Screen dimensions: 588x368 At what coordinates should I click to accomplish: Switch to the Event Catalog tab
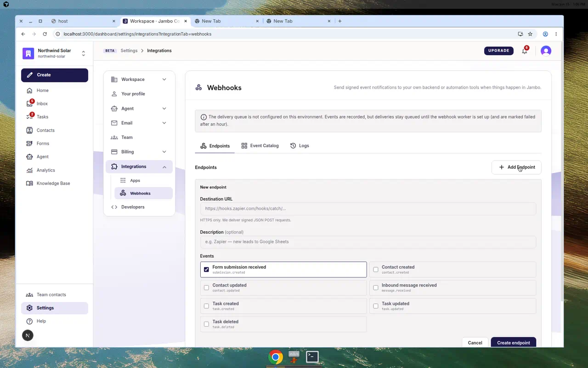tap(260, 146)
